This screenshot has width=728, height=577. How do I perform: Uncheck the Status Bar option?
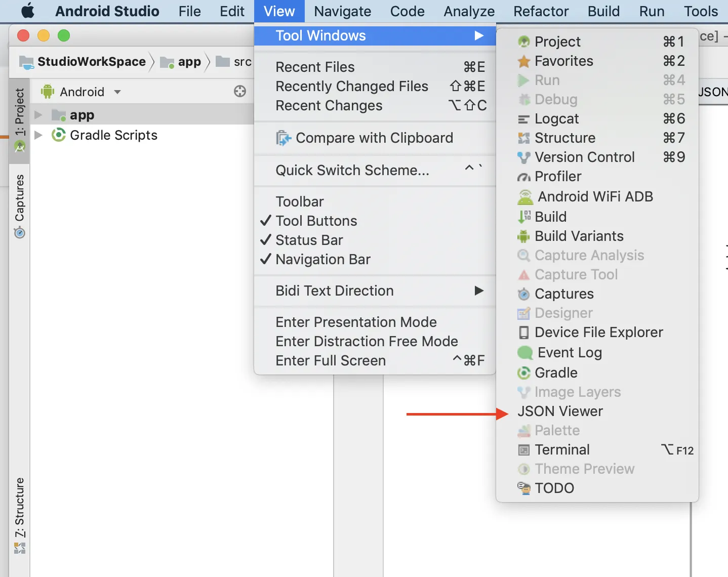pos(309,240)
